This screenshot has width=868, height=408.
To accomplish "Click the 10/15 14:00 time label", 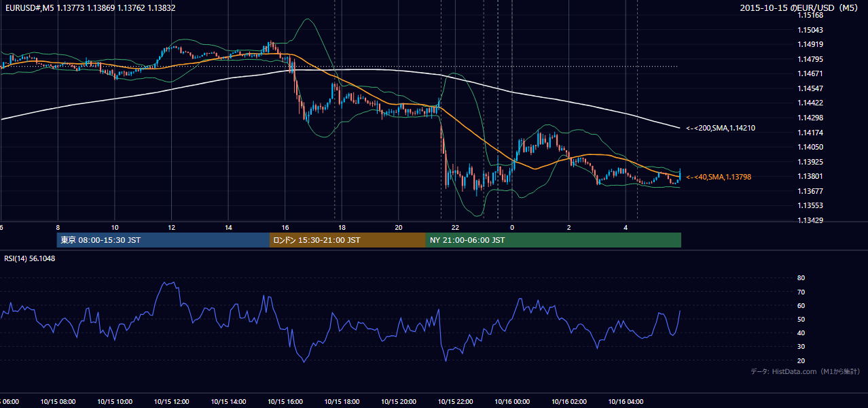I will (228, 402).
